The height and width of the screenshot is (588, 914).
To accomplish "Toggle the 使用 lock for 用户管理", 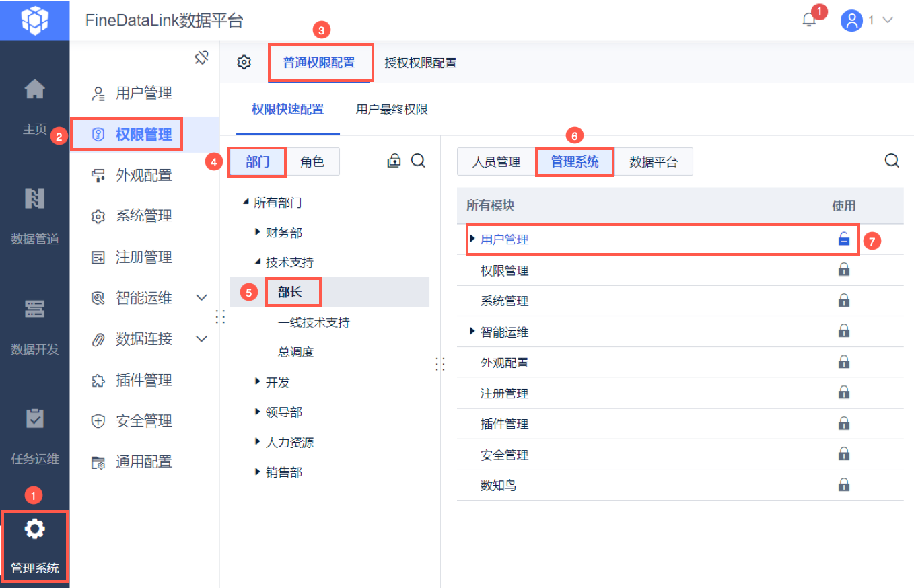I will [x=843, y=239].
